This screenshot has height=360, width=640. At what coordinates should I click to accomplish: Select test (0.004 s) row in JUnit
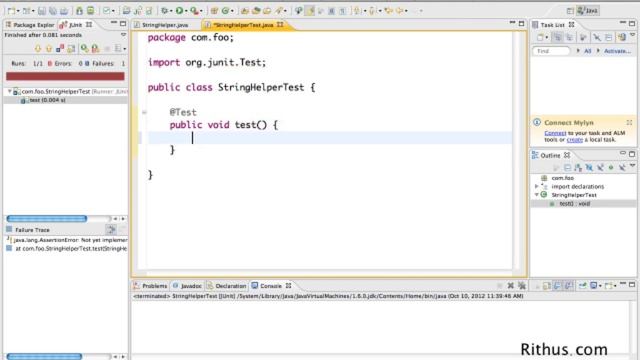click(x=65, y=100)
